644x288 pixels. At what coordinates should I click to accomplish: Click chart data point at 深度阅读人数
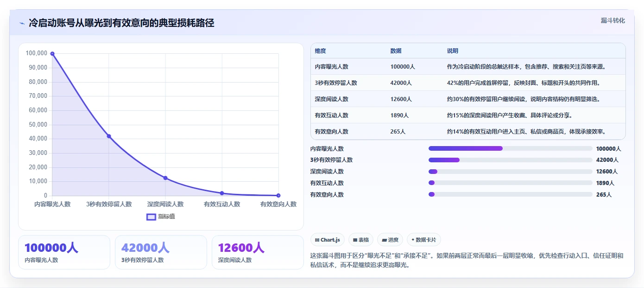165,178
